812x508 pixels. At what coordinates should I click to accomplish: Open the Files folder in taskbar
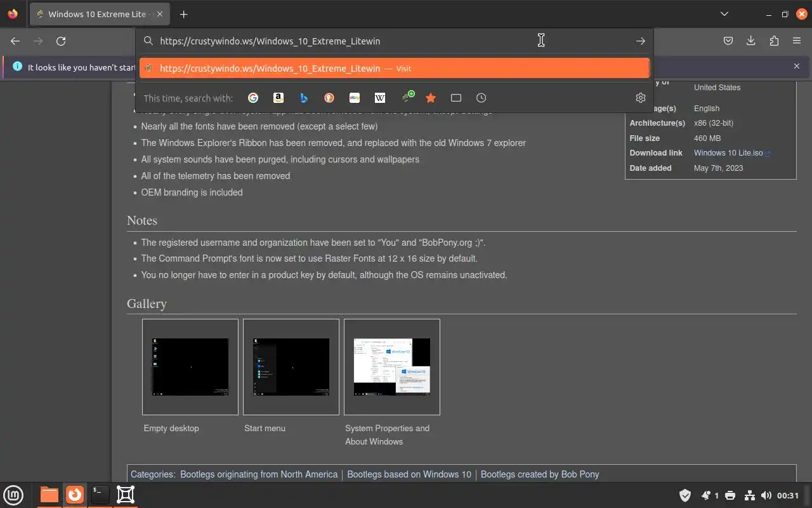tap(49, 495)
